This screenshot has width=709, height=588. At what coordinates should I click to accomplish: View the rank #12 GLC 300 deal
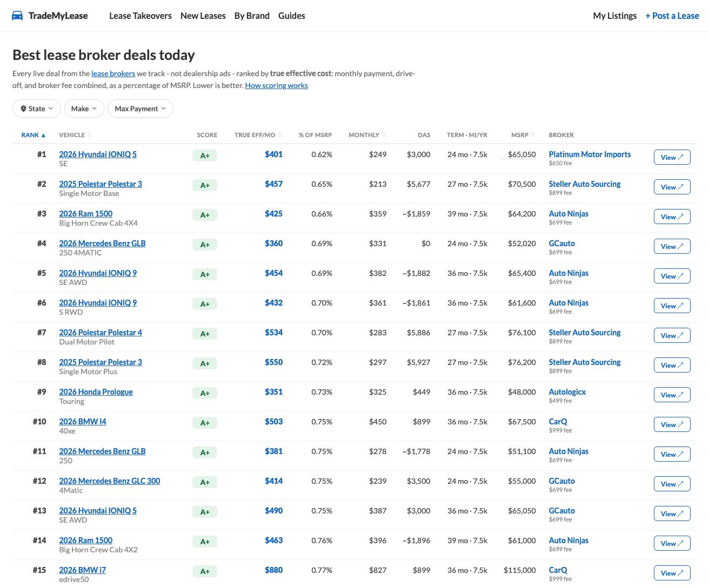672,484
